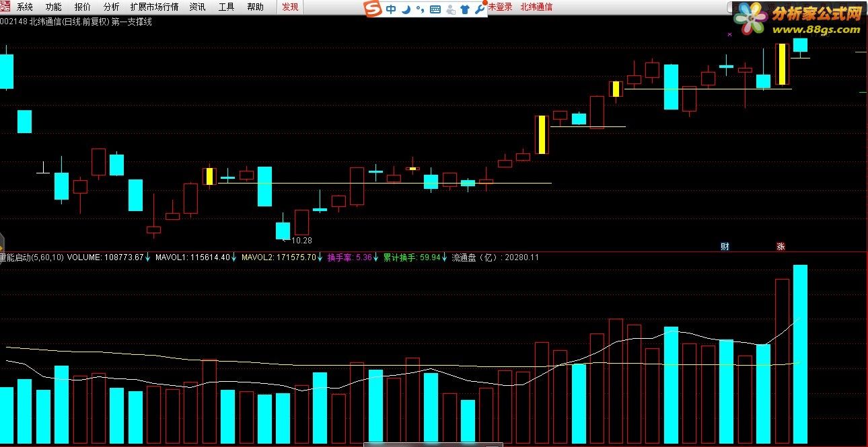
Task: Open the Sogou soft keyboard icon
Action: [435, 9]
